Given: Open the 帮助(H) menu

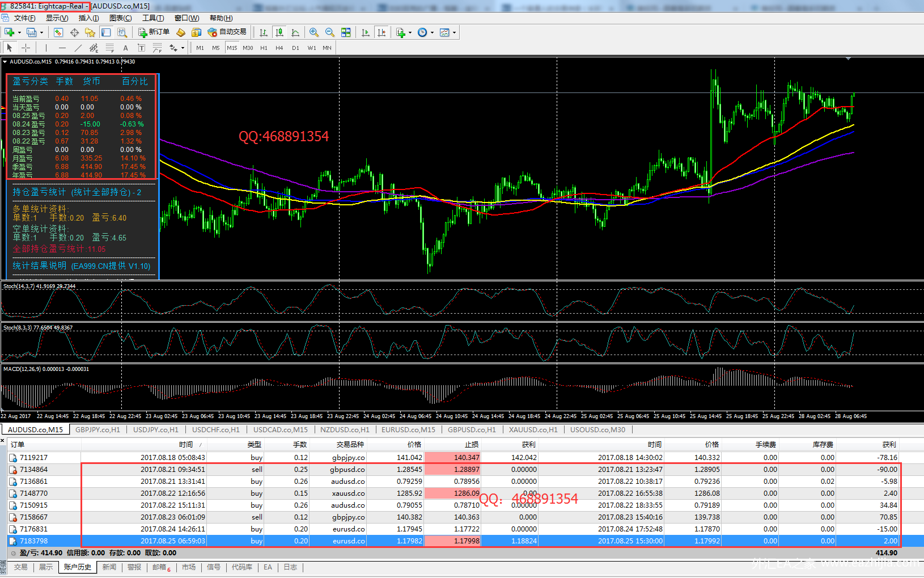Looking at the screenshot, I should click(221, 18).
